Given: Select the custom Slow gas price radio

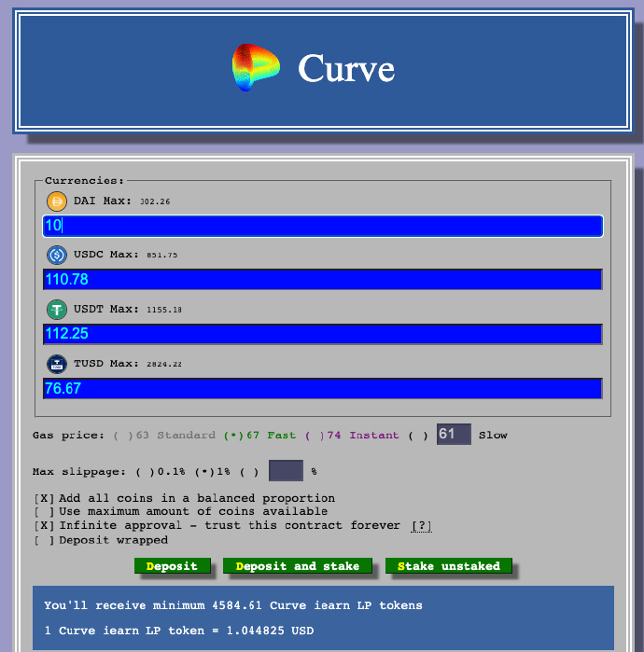Looking at the screenshot, I should coord(418,436).
